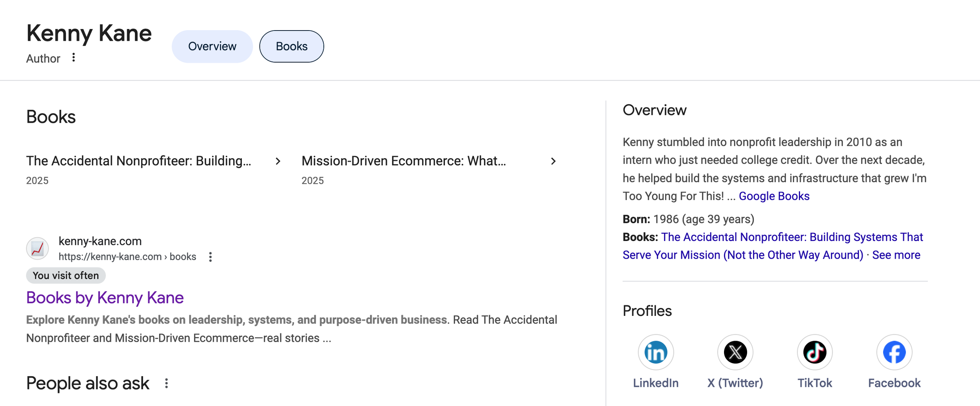Expand Mission-Driven Ecommerce book chevron

[553, 161]
